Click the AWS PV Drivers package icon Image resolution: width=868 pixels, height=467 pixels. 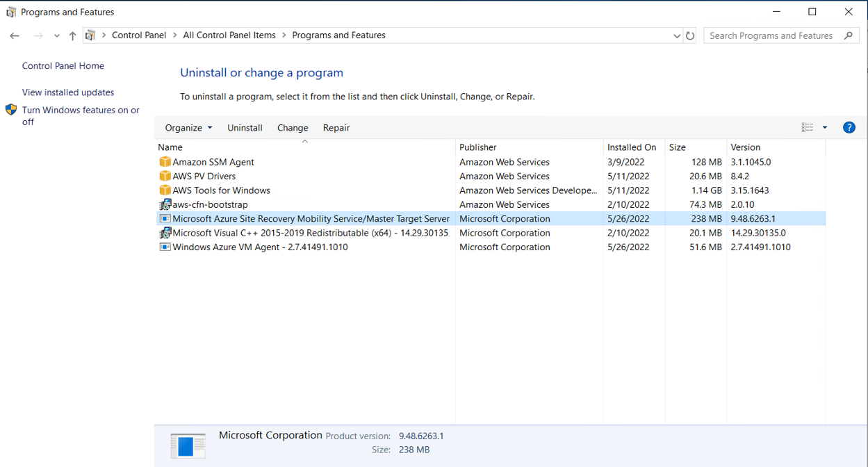(165, 176)
